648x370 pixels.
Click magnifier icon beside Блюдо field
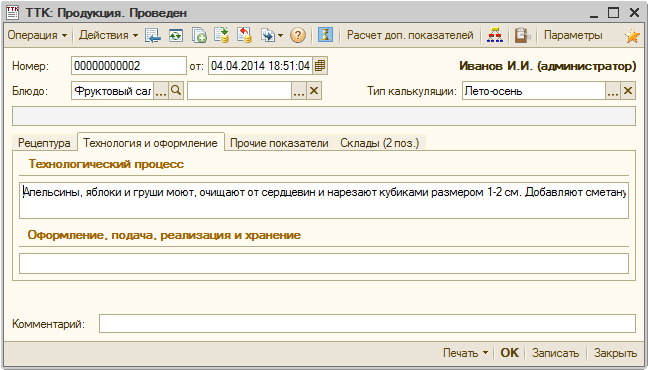[176, 91]
